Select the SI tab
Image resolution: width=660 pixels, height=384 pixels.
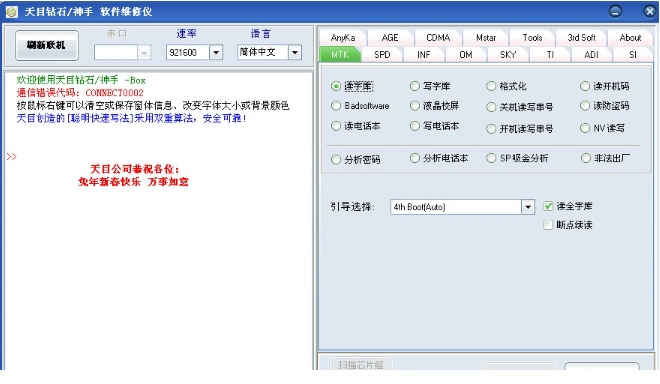633,55
